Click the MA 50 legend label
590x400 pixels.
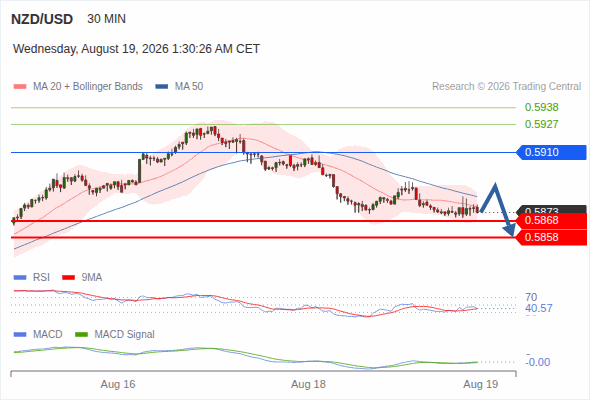189,87
